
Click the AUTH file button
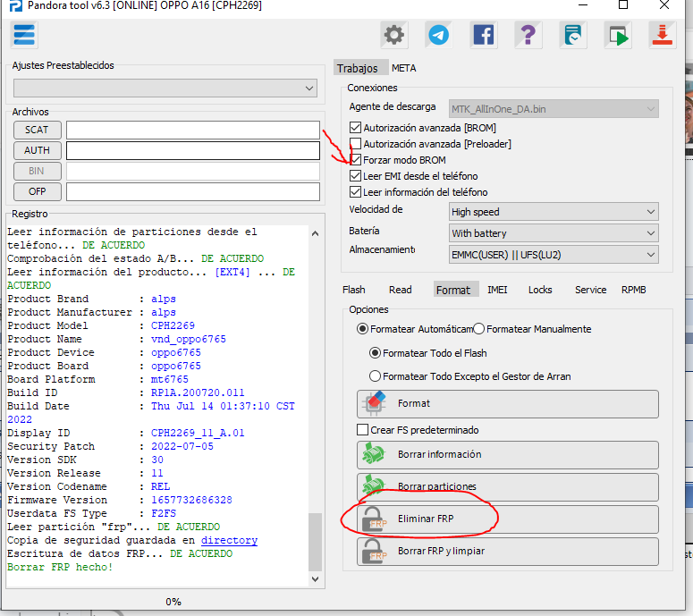pos(38,150)
